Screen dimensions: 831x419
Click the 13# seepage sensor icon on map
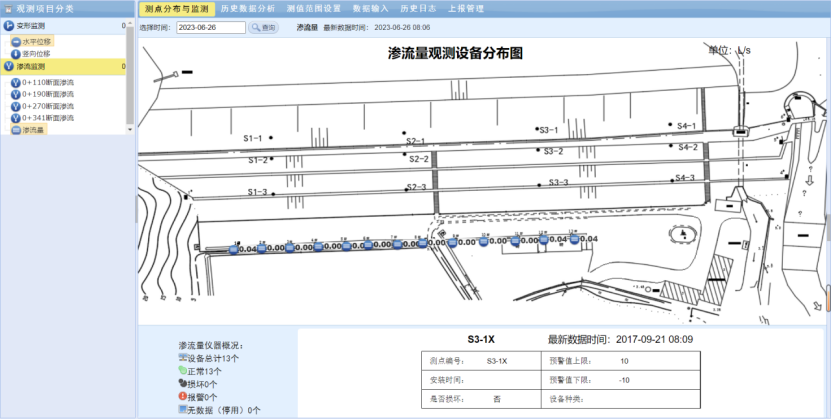click(573, 240)
